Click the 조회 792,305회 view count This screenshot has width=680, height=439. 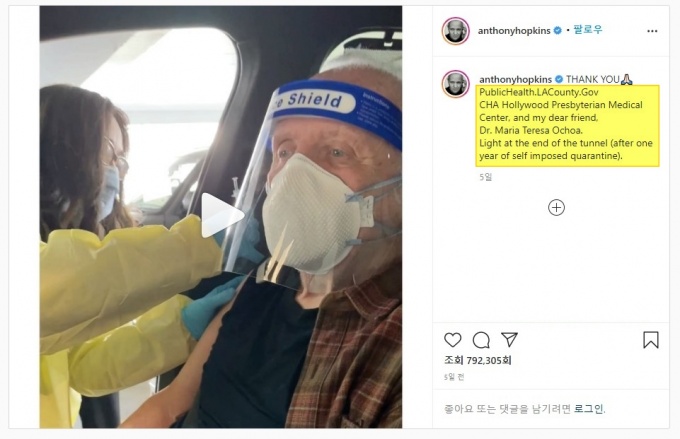click(478, 360)
